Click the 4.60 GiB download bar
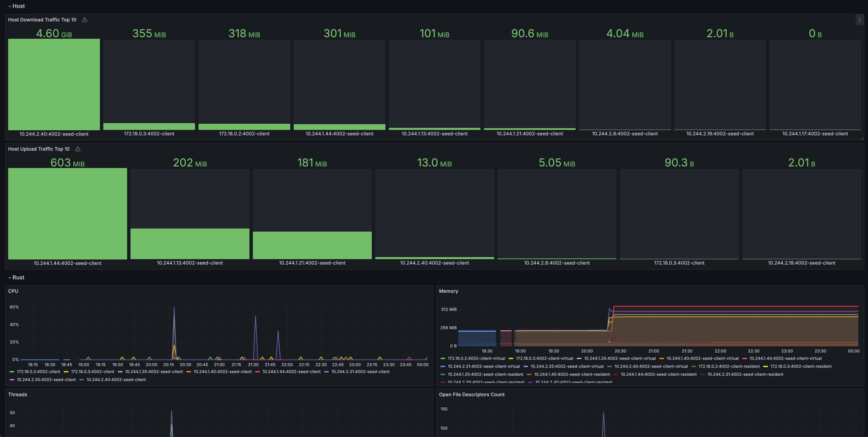The image size is (868, 437). tap(54, 84)
